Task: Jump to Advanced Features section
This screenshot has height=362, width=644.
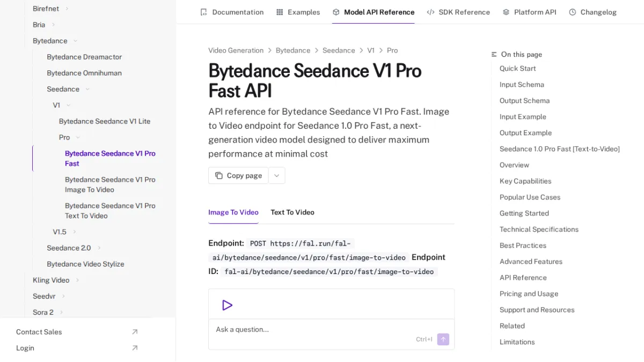Action: point(531,262)
